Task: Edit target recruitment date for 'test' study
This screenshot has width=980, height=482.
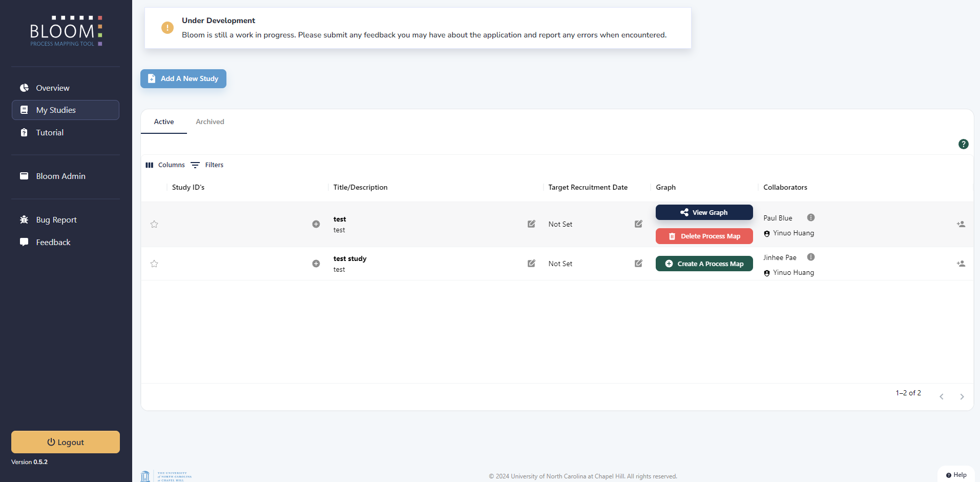Action: pyautogui.click(x=638, y=224)
